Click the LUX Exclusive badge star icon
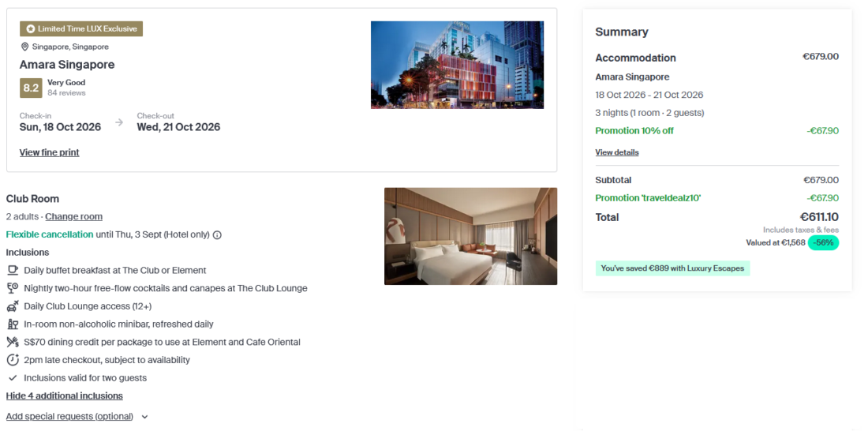This screenshot has width=868, height=431. 31,29
